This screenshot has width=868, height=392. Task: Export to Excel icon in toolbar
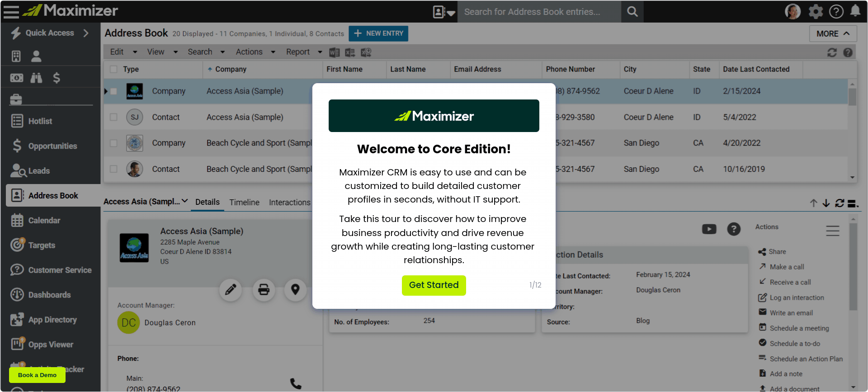pos(350,52)
